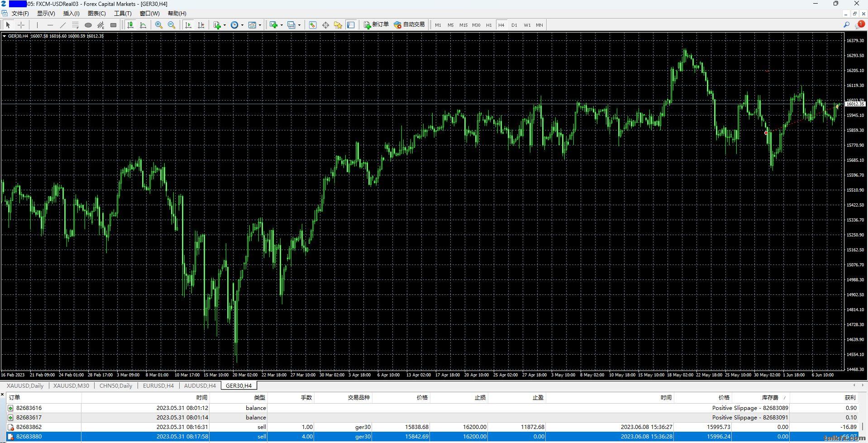
Task: Open the Navigator favorites icon
Action: pos(338,25)
